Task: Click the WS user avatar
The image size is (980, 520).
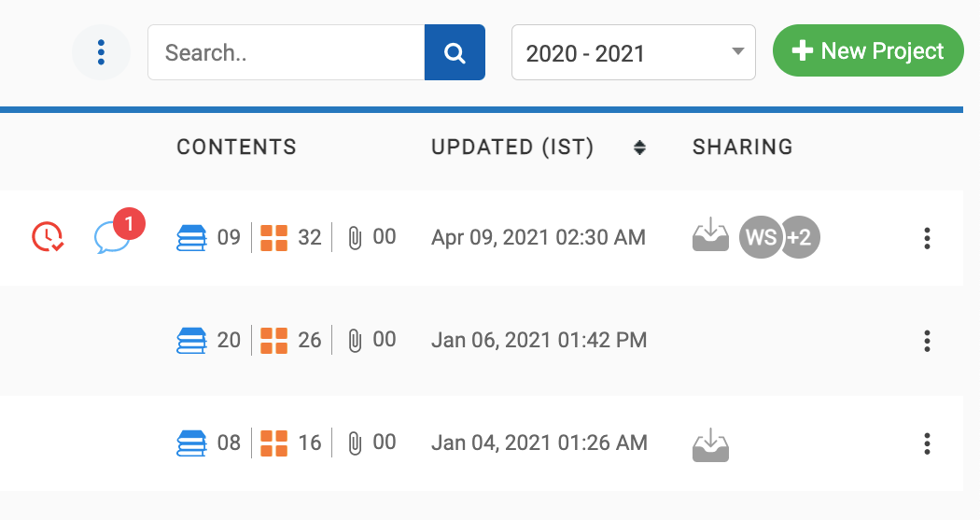Action: (761, 237)
